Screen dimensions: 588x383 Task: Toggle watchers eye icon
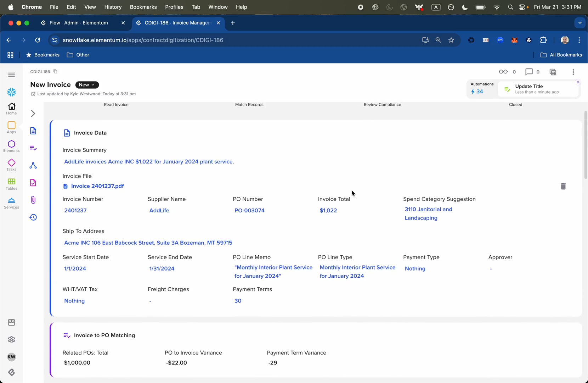point(503,72)
